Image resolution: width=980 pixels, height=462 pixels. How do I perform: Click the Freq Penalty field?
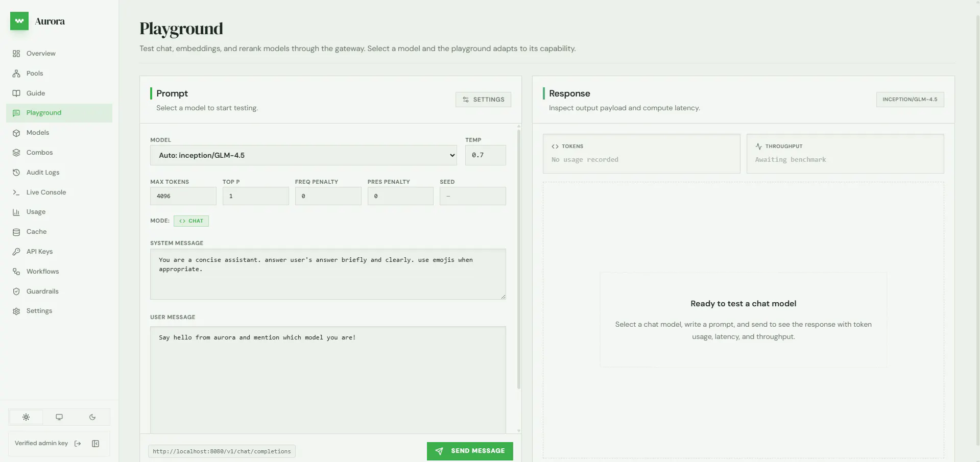328,196
